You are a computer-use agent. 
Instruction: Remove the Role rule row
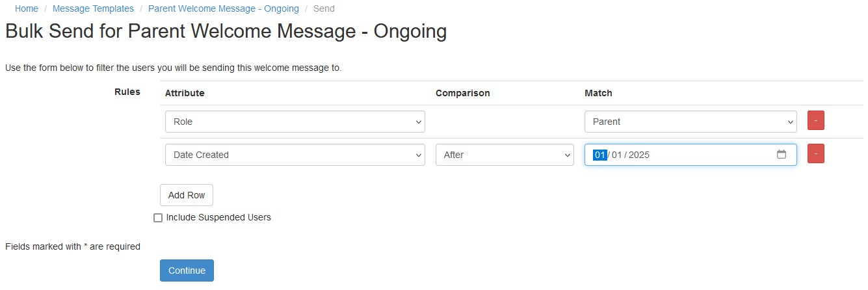(815, 121)
